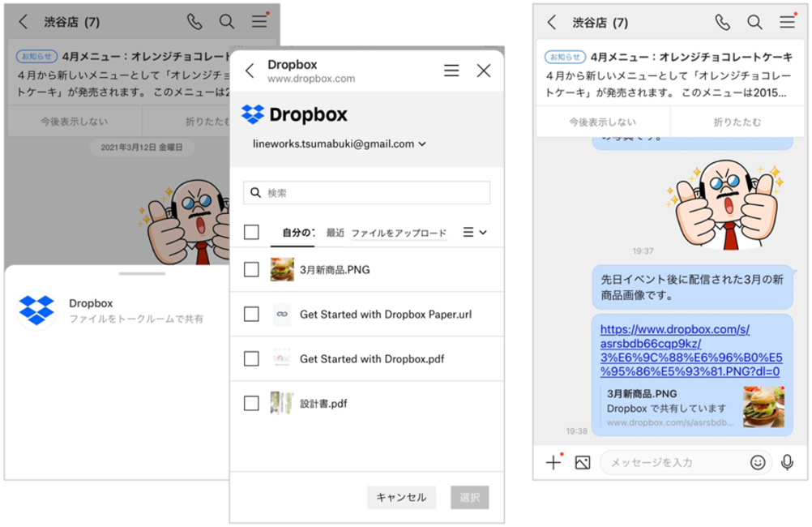
Task: Click the Dropbox 検索 search field
Action: 367,193
